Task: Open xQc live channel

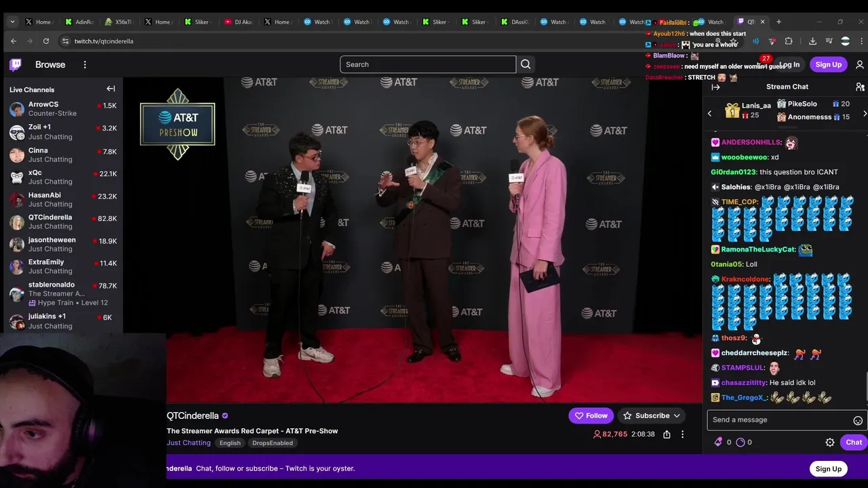Action: [x=62, y=177]
